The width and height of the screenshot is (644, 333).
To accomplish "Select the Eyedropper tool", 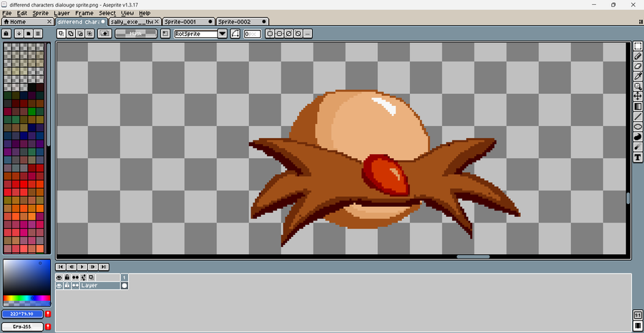I will (638, 76).
